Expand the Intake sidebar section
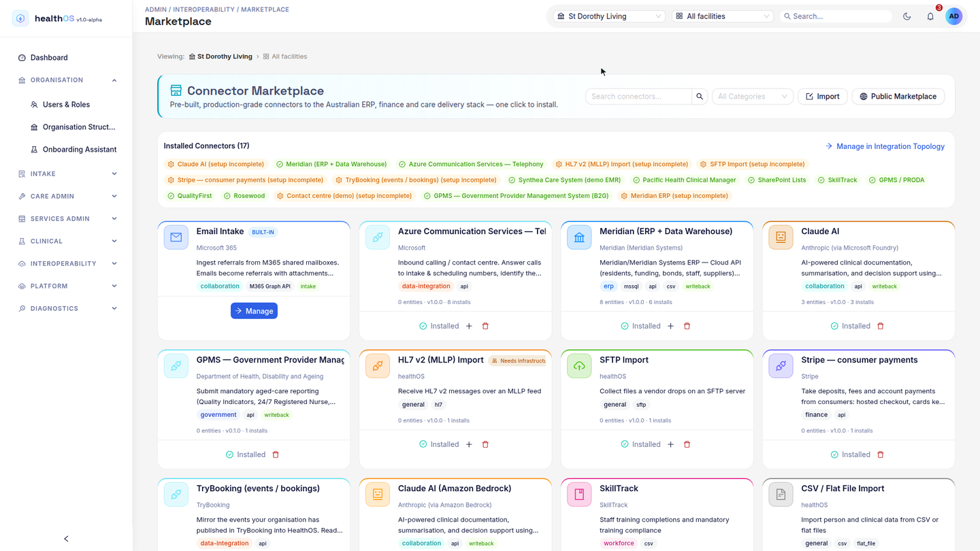Screen dimensions: 980x551 point(66,174)
